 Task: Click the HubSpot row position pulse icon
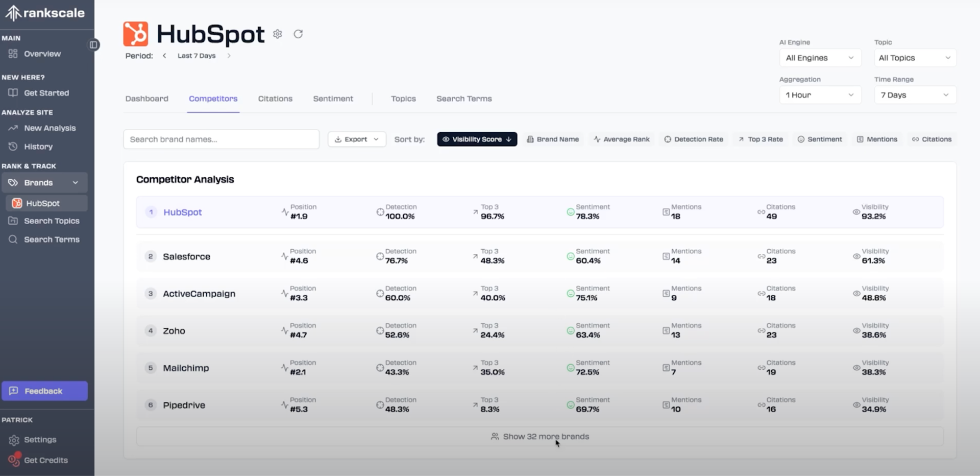point(285,211)
